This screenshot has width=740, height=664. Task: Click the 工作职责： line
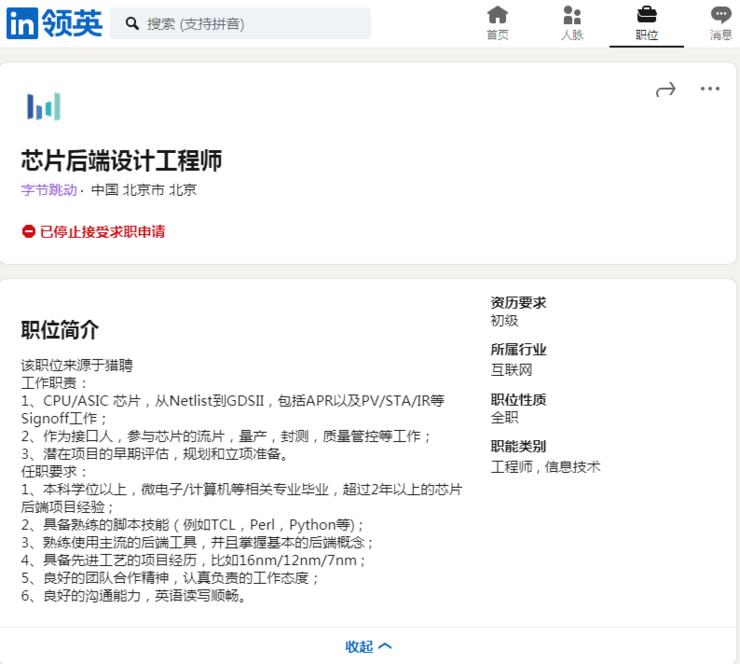coord(54,383)
